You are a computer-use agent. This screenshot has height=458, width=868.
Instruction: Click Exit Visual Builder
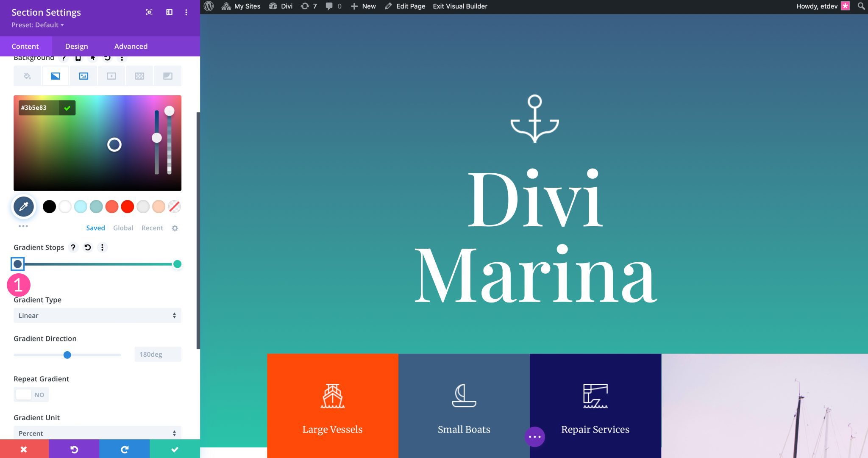[x=459, y=6]
